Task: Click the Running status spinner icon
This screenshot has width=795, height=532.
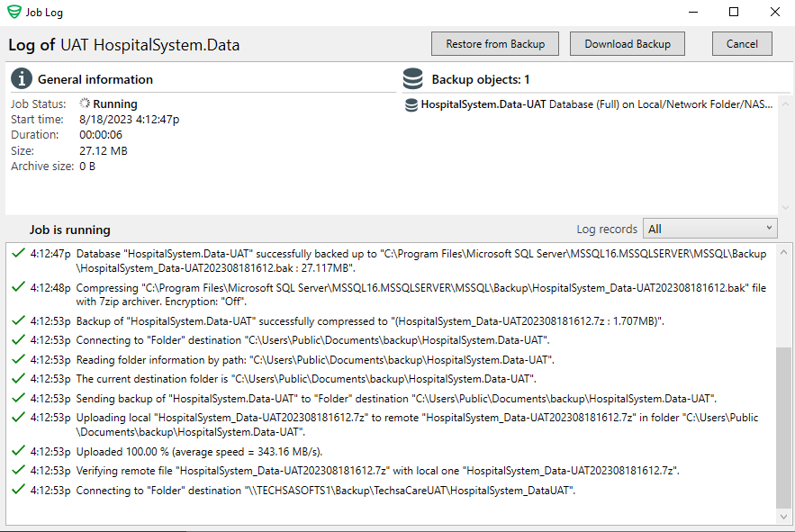Action: 85,104
